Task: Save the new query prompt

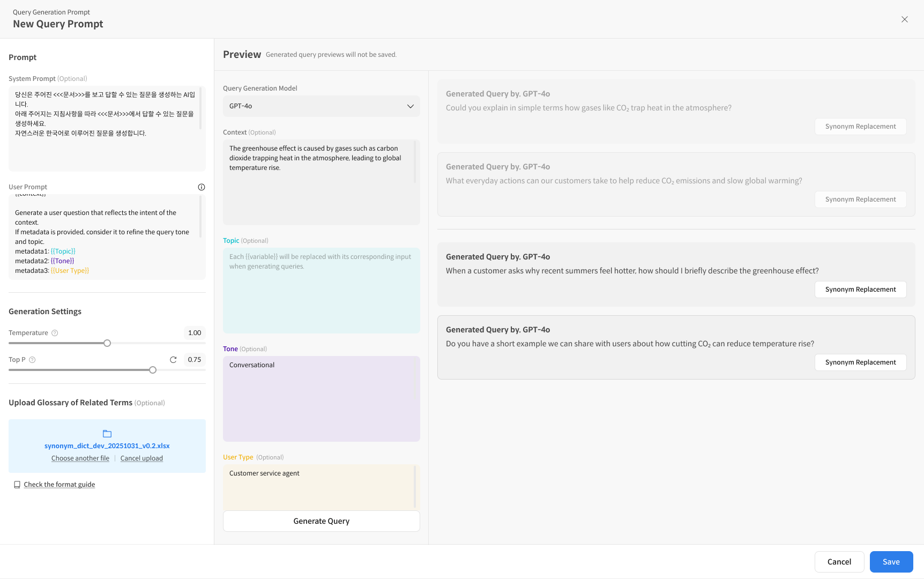Action: coord(891,562)
